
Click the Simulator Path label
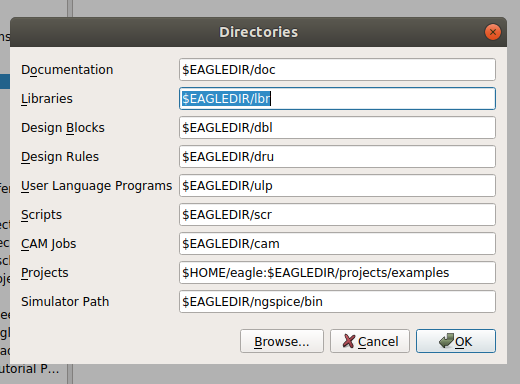(65, 302)
